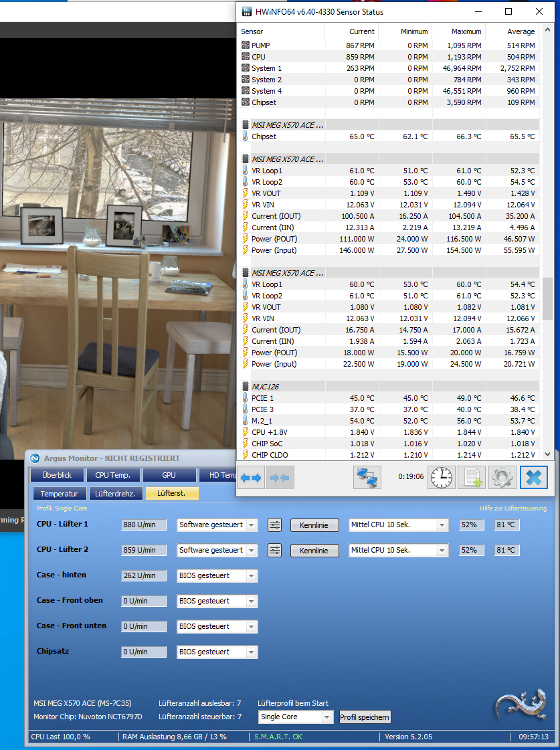Click the log file with plus icon
Image resolution: width=560 pixels, height=750 pixels.
[472, 477]
